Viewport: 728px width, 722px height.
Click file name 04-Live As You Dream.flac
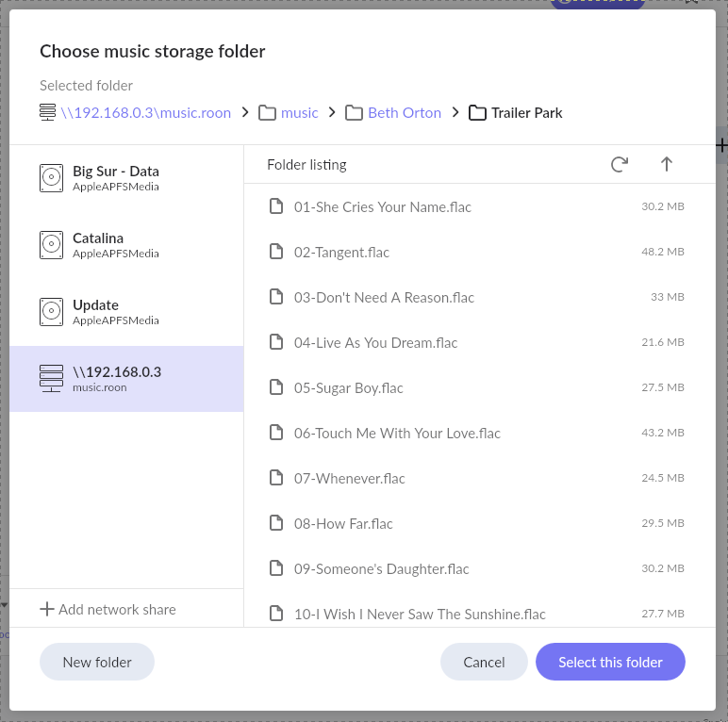tap(375, 343)
